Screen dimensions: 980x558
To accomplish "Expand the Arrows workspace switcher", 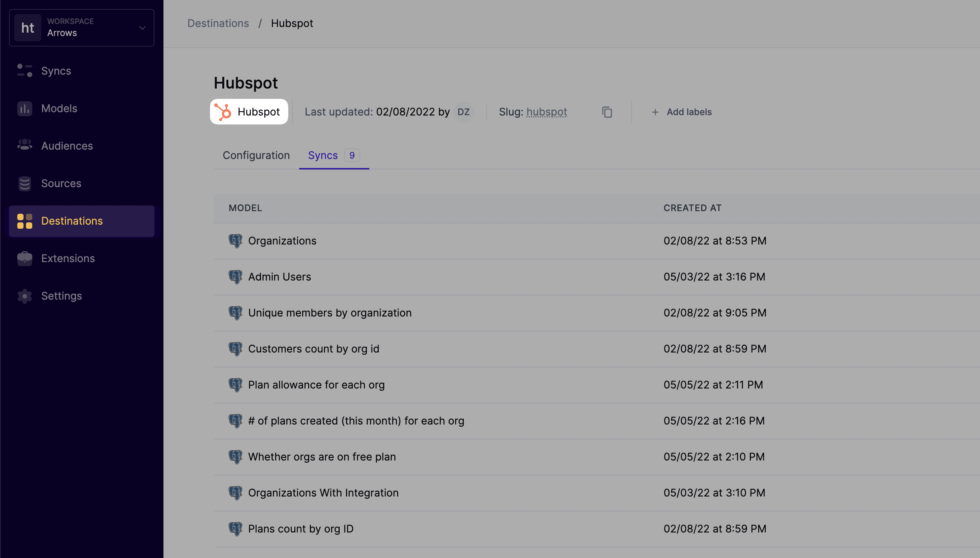I will [142, 28].
